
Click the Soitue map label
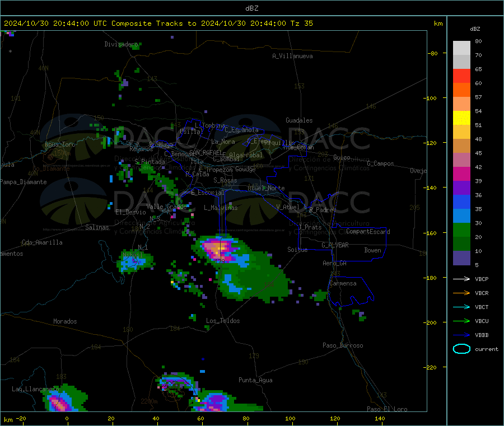click(297, 250)
